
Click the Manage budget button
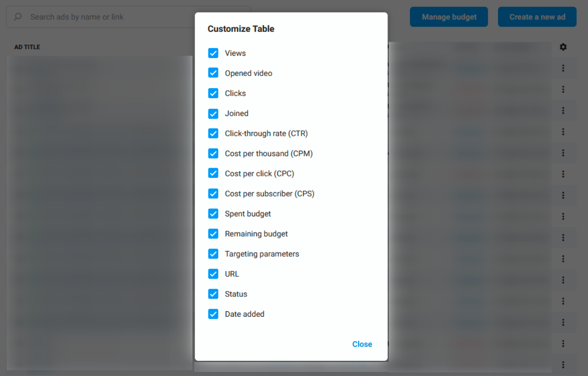(449, 17)
